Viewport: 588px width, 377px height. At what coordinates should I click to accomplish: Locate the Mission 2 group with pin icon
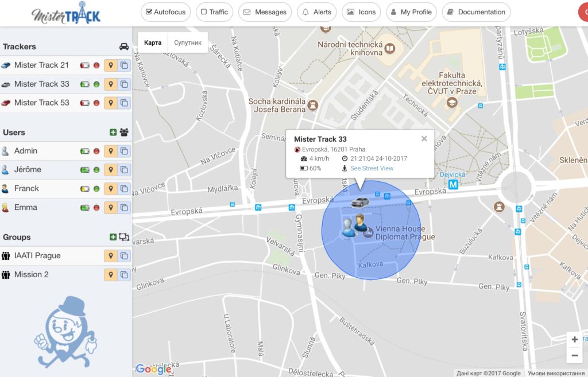111,274
